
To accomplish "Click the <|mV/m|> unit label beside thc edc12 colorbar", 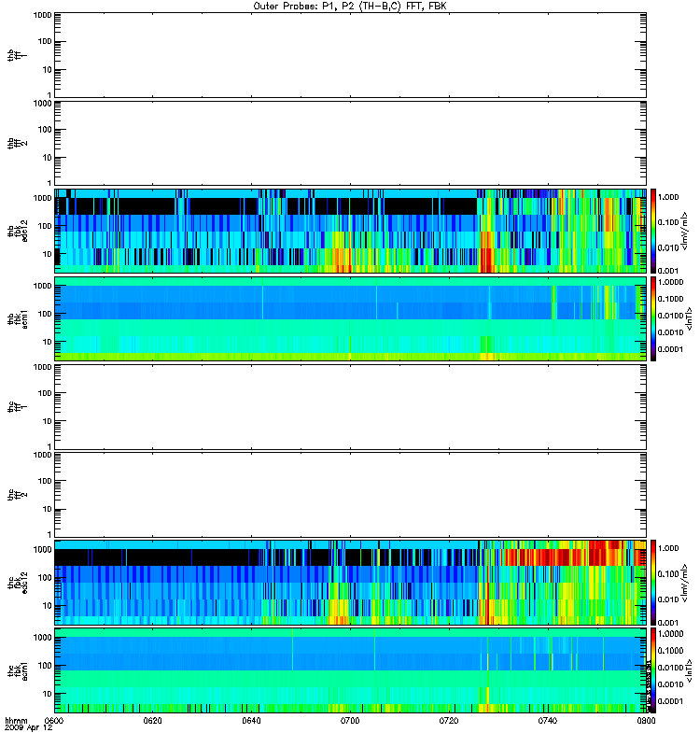I will pyautogui.click(x=685, y=582).
